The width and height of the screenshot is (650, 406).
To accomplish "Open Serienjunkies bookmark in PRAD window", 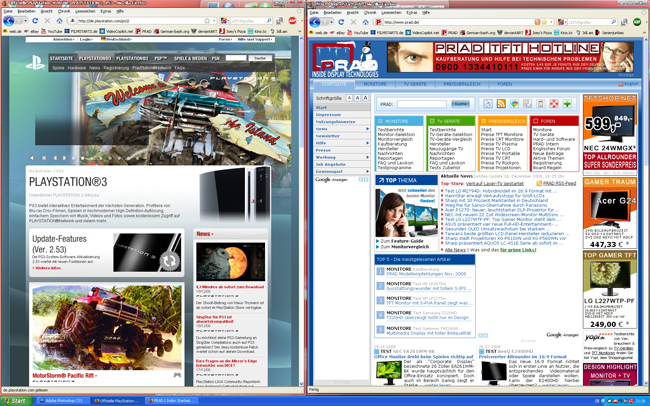I will pyautogui.click(x=610, y=32).
